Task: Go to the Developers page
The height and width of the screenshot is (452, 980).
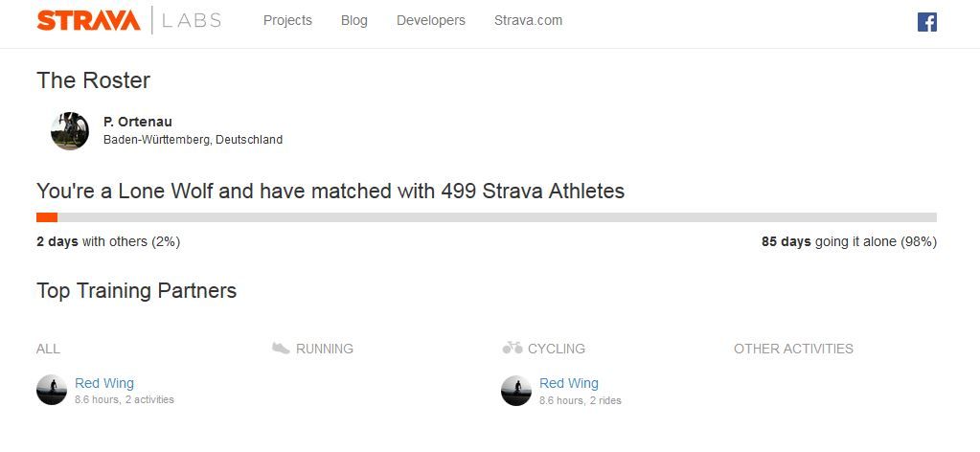Action: point(430,20)
